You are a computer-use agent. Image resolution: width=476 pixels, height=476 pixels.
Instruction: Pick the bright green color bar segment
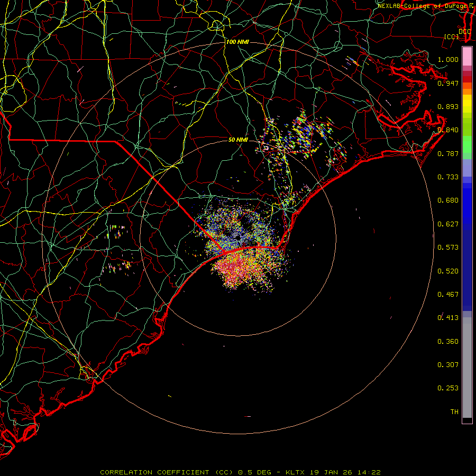pyautogui.click(x=467, y=144)
